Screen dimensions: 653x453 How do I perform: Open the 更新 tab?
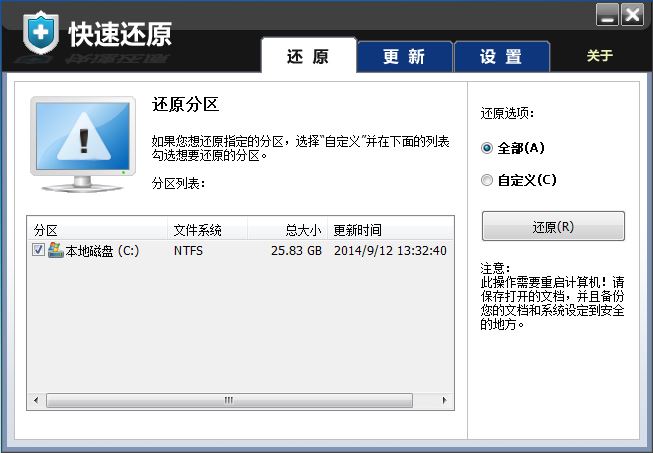[x=404, y=57]
